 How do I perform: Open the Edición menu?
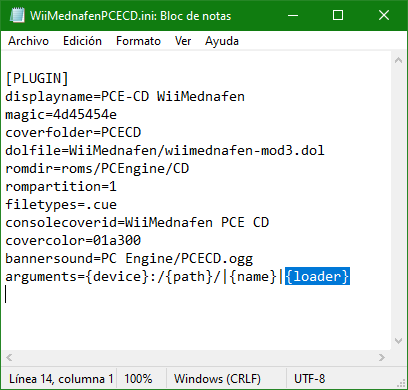[82, 41]
